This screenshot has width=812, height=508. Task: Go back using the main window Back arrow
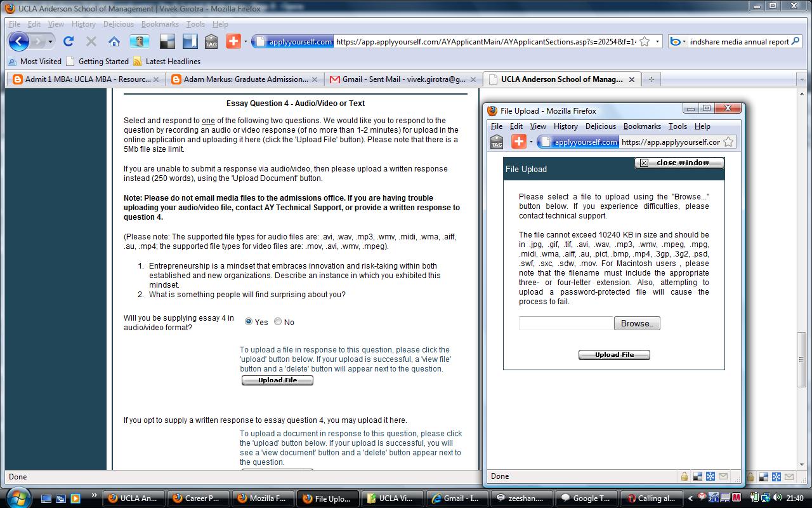[x=19, y=41]
